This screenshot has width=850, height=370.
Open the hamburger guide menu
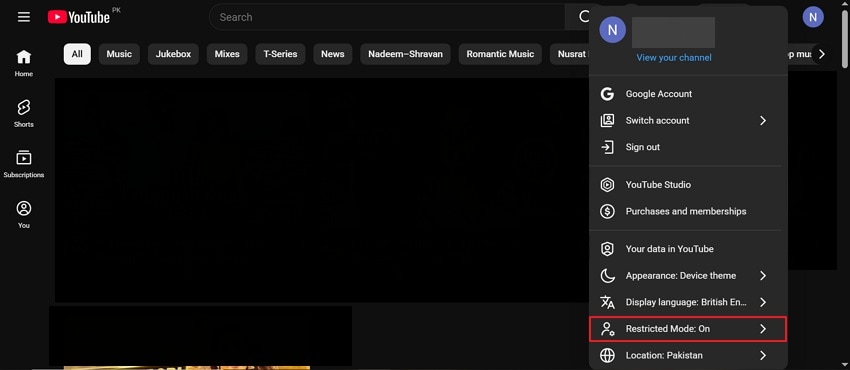(x=24, y=17)
